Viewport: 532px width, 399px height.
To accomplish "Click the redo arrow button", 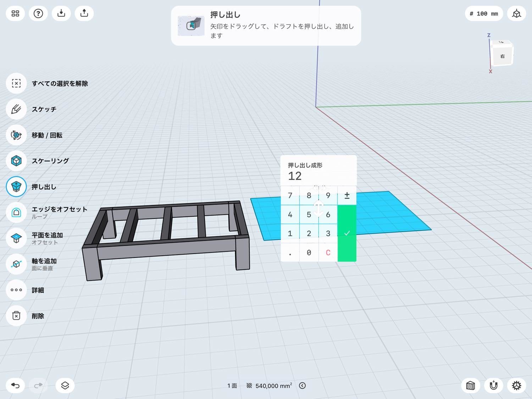I will tap(38, 386).
